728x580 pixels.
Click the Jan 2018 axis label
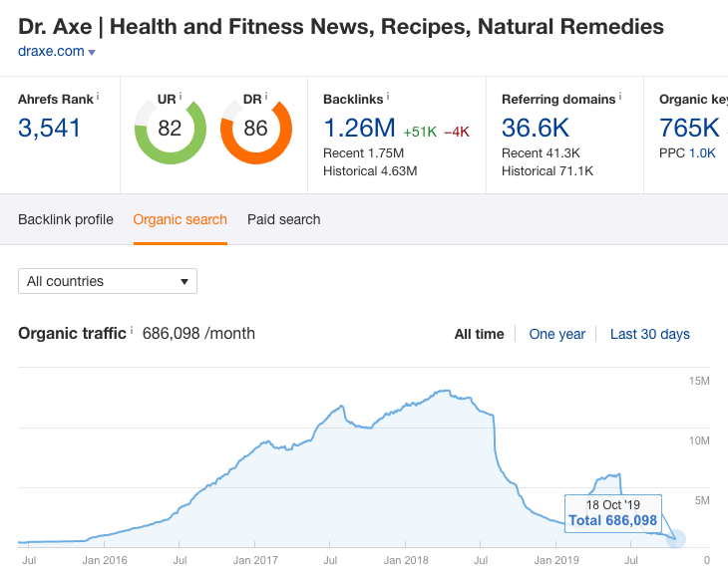coord(406,560)
